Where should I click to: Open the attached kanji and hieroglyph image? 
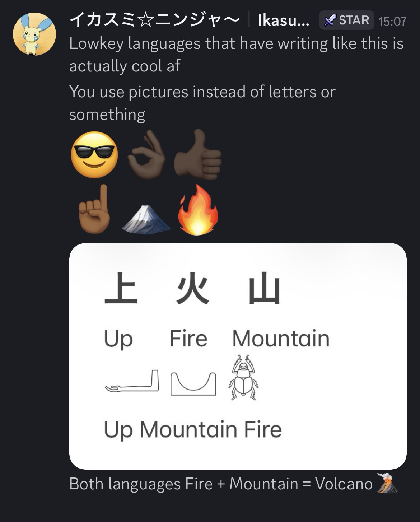click(238, 356)
